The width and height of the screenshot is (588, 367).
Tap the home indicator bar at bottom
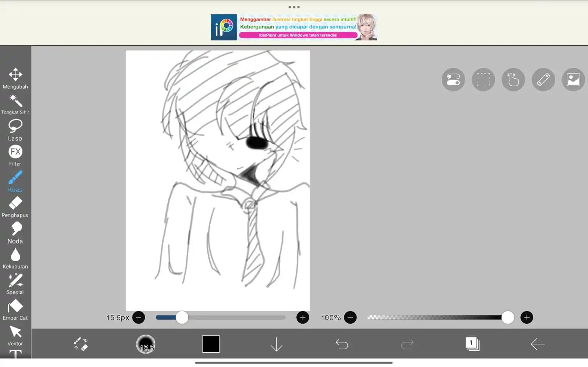(x=294, y=363)
